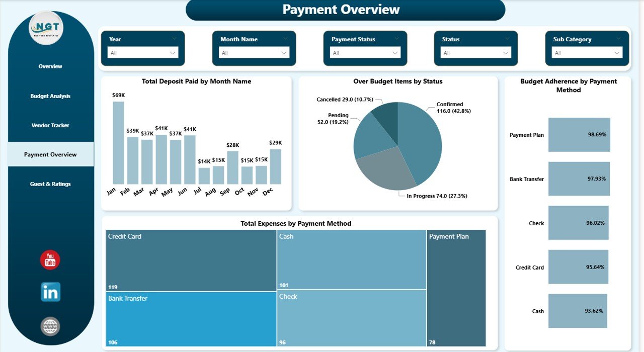Switch to the Budget Analysis tab
The height and width of the screenshot is (352, 644).
pos(50,96)
